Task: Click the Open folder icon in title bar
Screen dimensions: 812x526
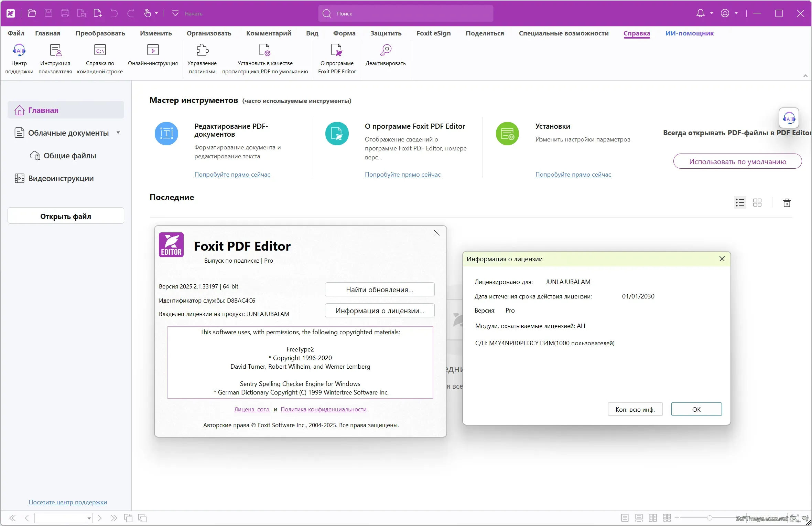Action: (32, 13)
